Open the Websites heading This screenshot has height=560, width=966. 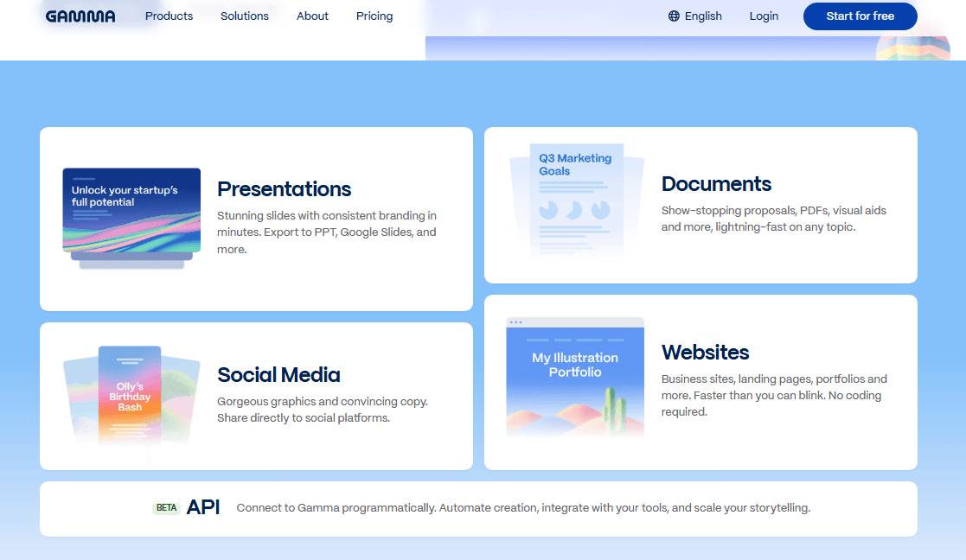pos(706,352)
